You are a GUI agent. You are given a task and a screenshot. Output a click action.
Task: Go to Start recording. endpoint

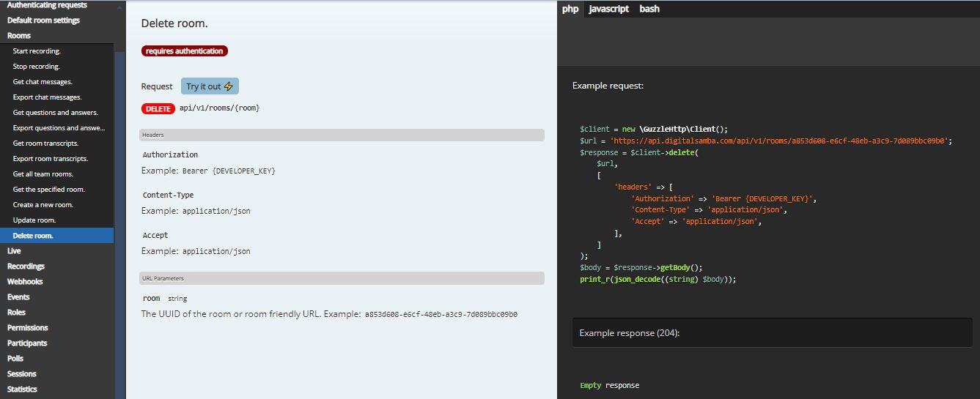37,51
